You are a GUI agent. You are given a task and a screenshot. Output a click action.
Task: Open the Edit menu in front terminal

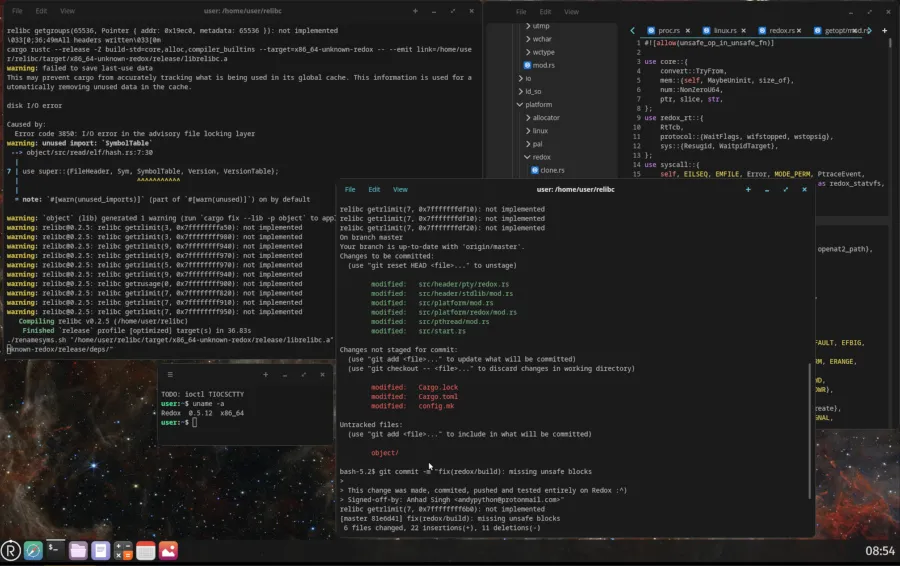[x=374, y=189]
